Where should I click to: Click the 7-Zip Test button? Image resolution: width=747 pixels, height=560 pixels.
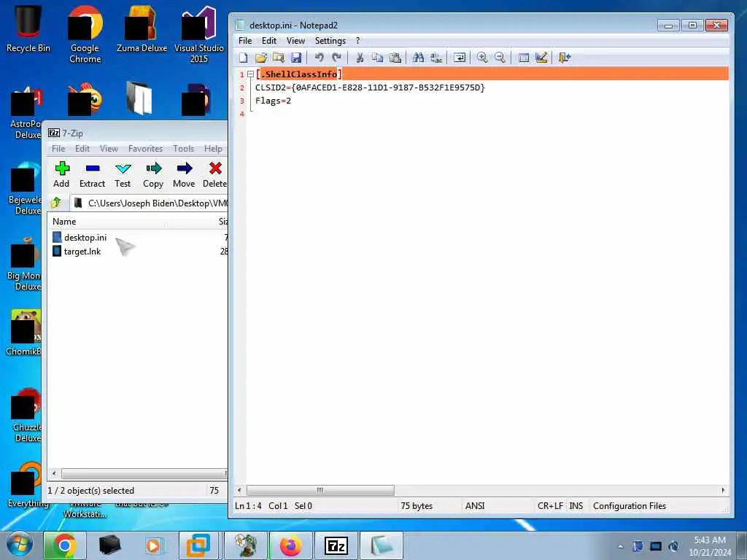click(x=123, y=175)
